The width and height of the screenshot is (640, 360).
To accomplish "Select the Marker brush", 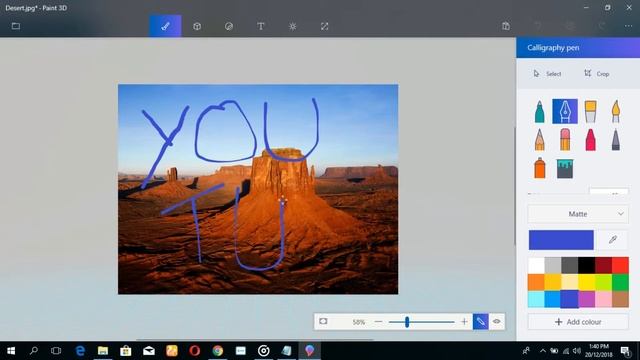I will tap(540, 111).
